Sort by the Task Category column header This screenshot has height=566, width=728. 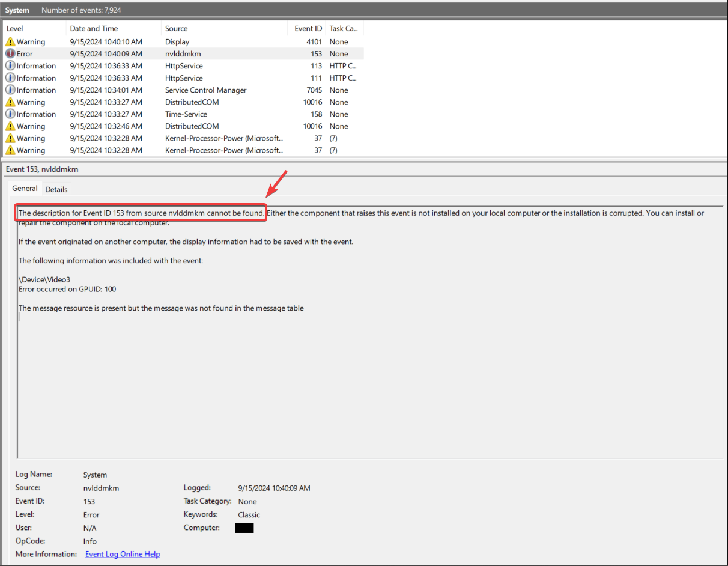[344, 29]
